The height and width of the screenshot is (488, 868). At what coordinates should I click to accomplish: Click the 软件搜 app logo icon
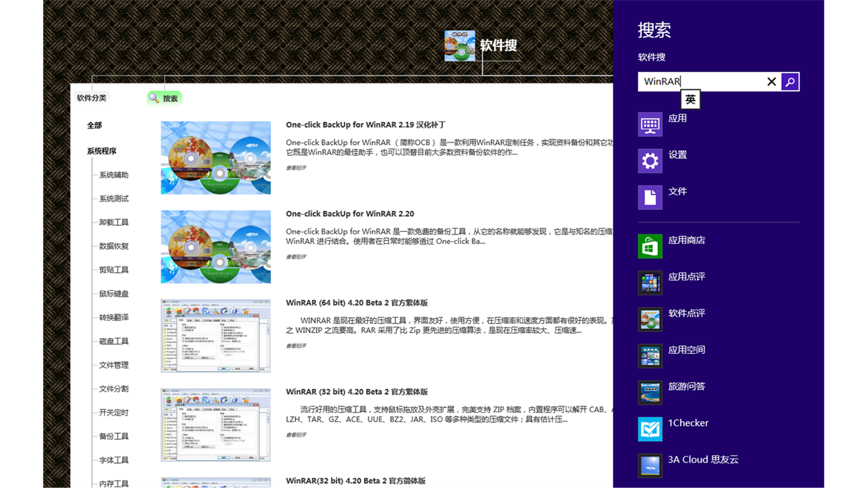(460, 46)
